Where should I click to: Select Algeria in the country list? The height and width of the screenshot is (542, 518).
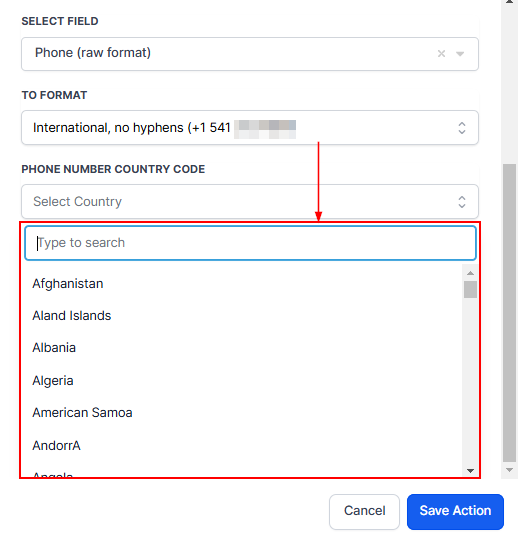53,381
